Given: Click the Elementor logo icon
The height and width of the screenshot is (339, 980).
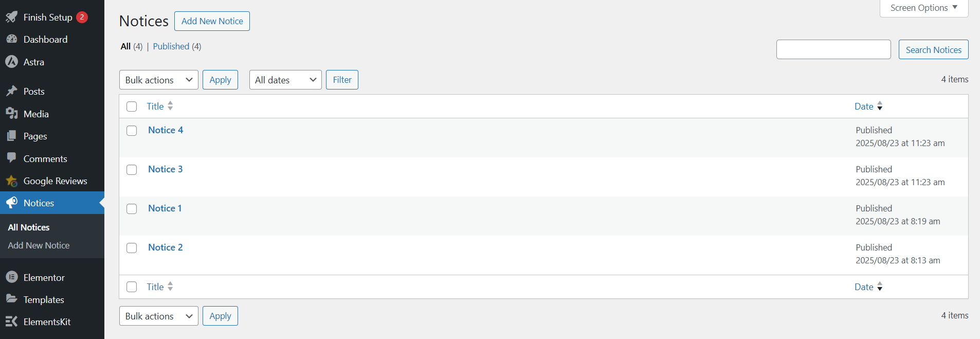Looking at the screenshot, I should tap(11, 277).
